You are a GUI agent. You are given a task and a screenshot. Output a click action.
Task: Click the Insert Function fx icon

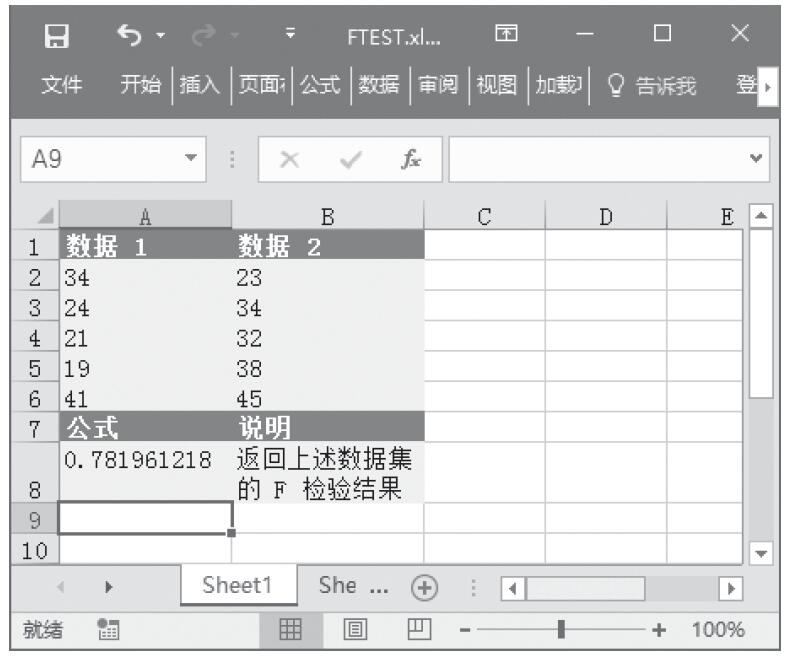[x=411, y=160]
